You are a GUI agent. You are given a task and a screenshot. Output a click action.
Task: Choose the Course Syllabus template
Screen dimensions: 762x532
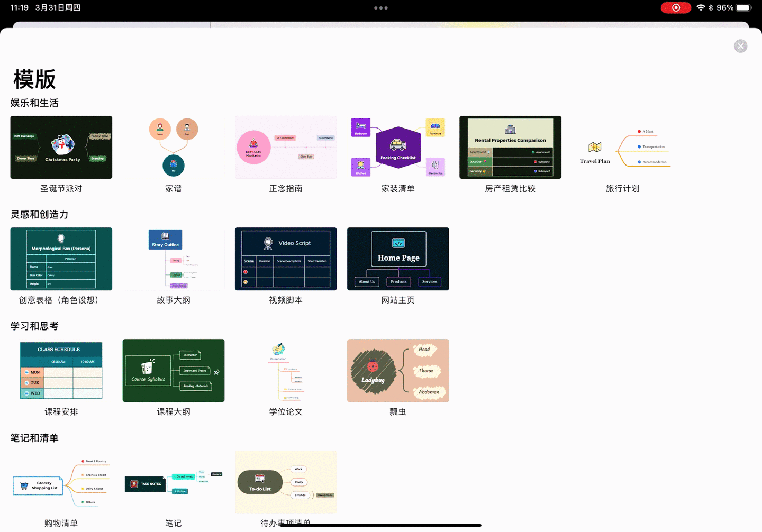[x=174, y=370]
